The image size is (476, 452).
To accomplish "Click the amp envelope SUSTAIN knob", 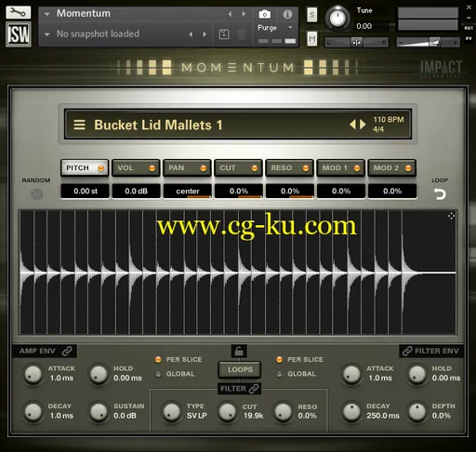I will pos(99,412).
